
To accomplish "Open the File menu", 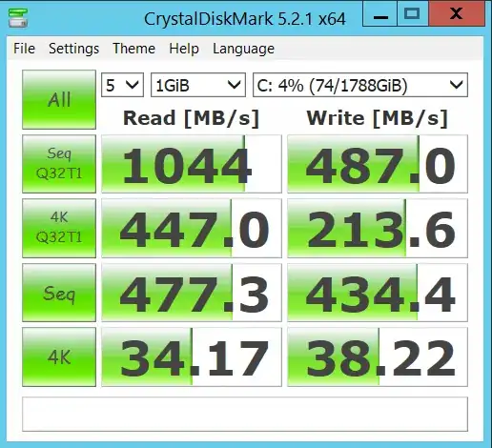I will [24, 49].
